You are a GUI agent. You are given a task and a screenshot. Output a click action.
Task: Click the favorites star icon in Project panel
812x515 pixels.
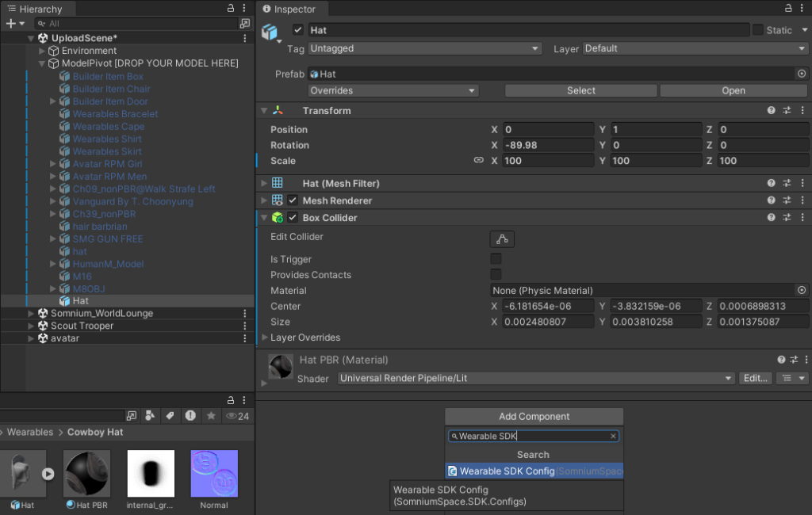(211, 416)
